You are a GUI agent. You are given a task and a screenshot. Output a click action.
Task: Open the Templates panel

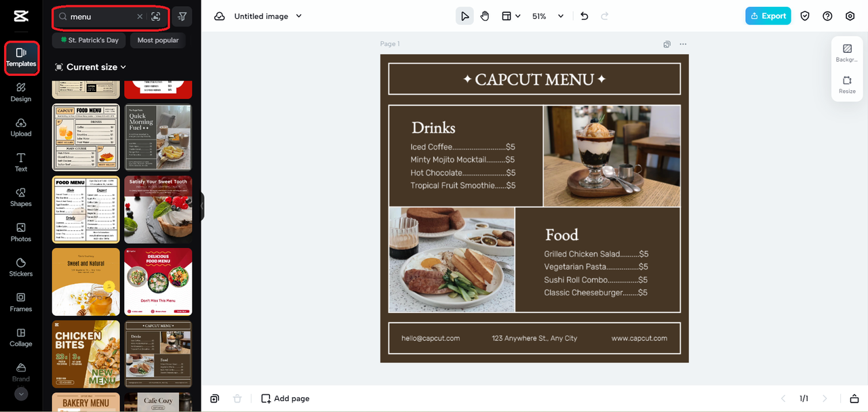click(x=21, y=58)
